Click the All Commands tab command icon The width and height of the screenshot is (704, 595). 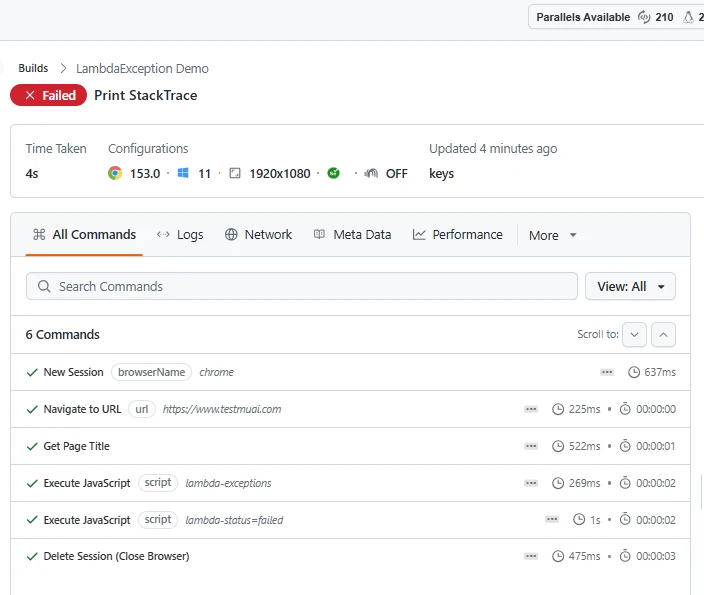39,234
